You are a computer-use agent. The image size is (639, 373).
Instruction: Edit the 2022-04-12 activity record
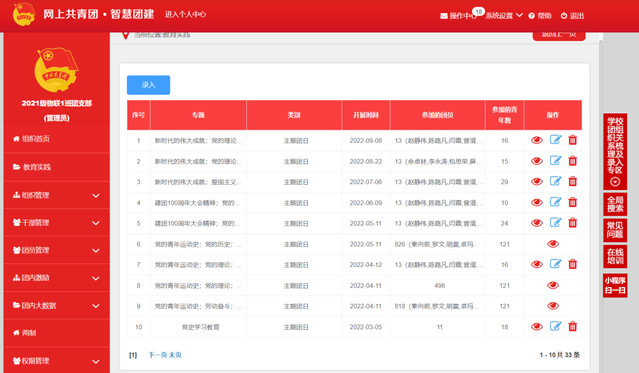555,264
